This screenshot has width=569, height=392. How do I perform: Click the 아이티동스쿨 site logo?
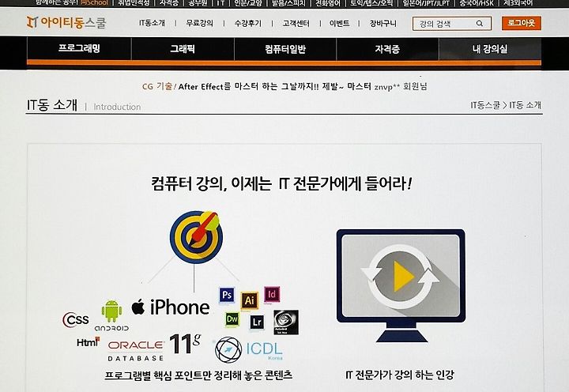[x=66, y=22]
